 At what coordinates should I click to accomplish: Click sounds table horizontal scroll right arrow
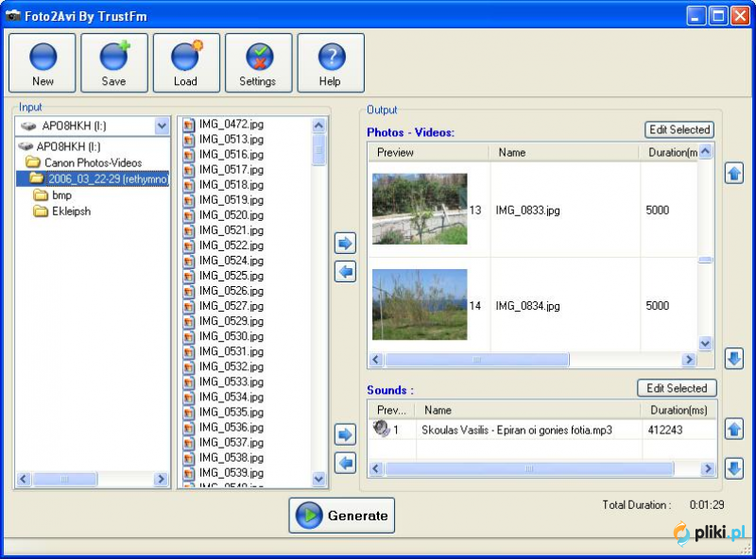pyautogui.click(x=708, y=468)
